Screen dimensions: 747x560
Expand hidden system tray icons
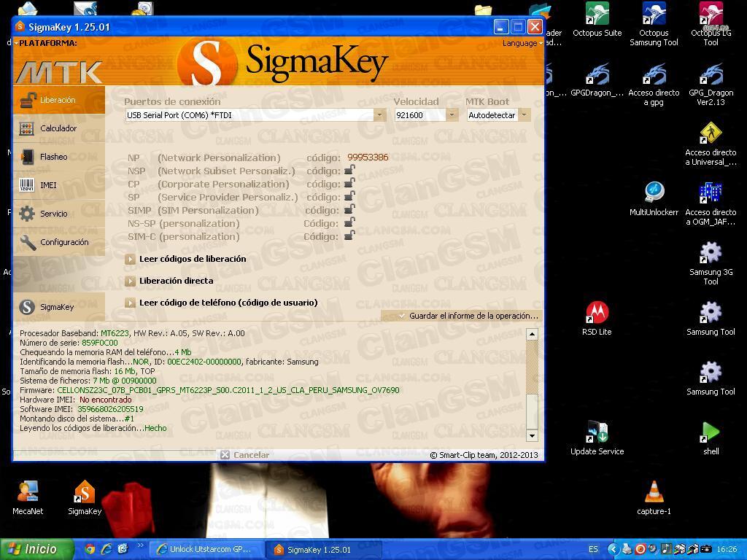614,550
